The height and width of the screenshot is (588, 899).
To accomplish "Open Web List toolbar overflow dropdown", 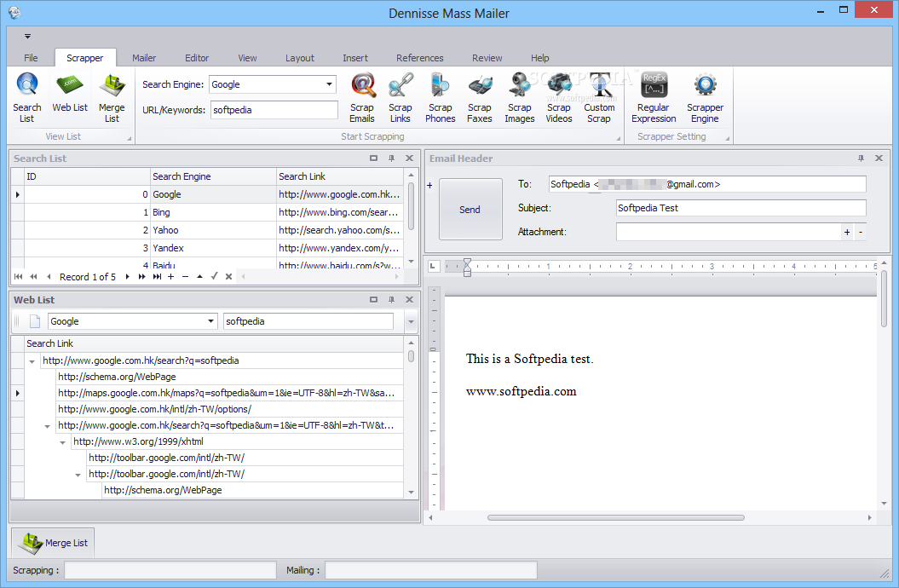I will 411,321.
